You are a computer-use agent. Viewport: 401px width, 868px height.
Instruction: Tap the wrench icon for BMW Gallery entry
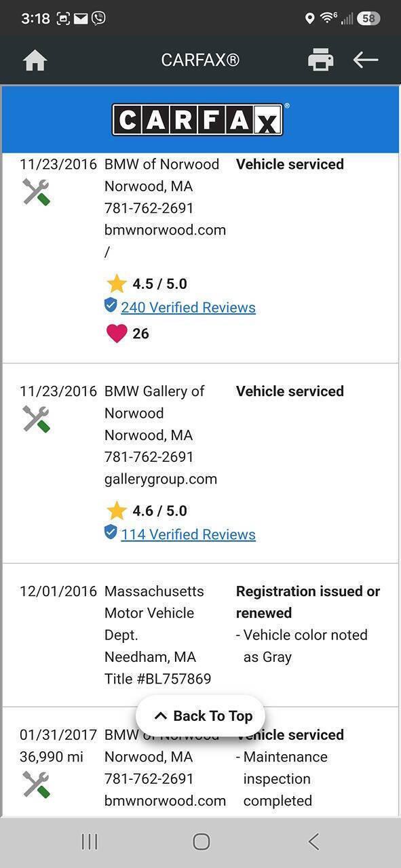click(36, 419)
